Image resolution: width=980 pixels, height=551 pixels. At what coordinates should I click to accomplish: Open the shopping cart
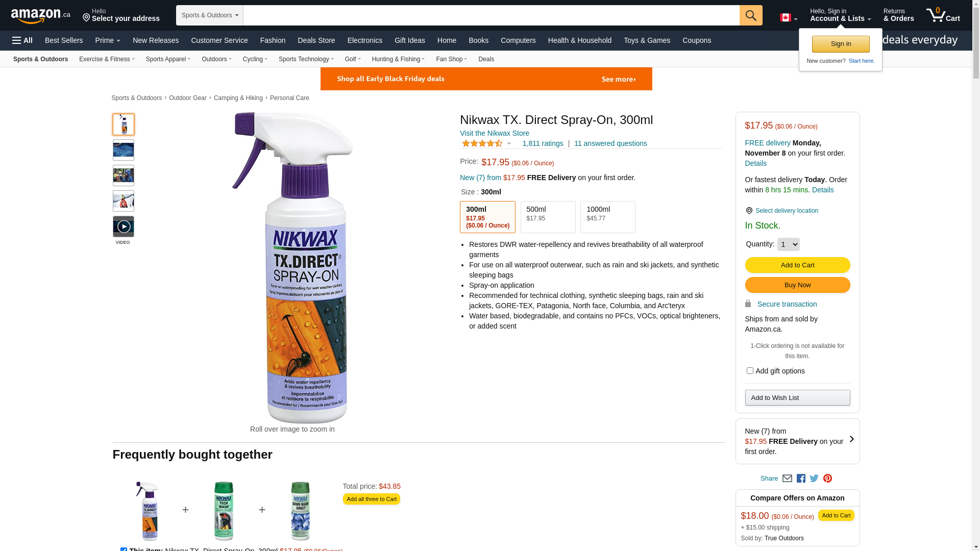(943, 15)
